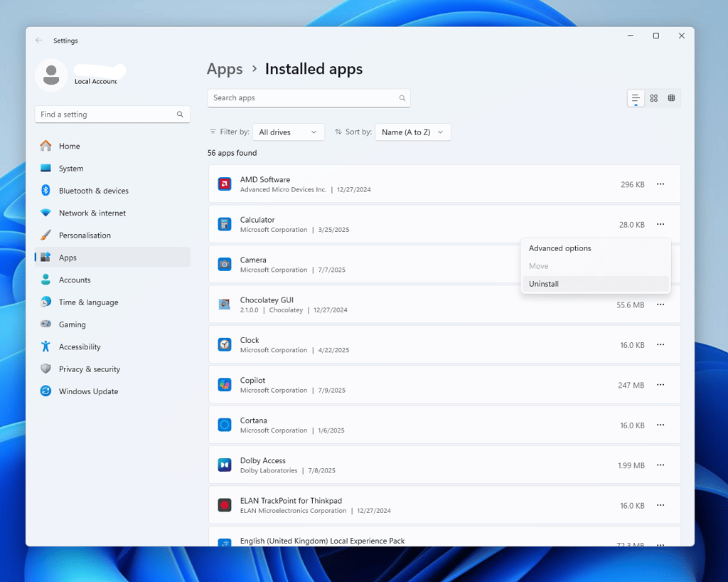Maximize the Settings window

[x=656, y=36]
